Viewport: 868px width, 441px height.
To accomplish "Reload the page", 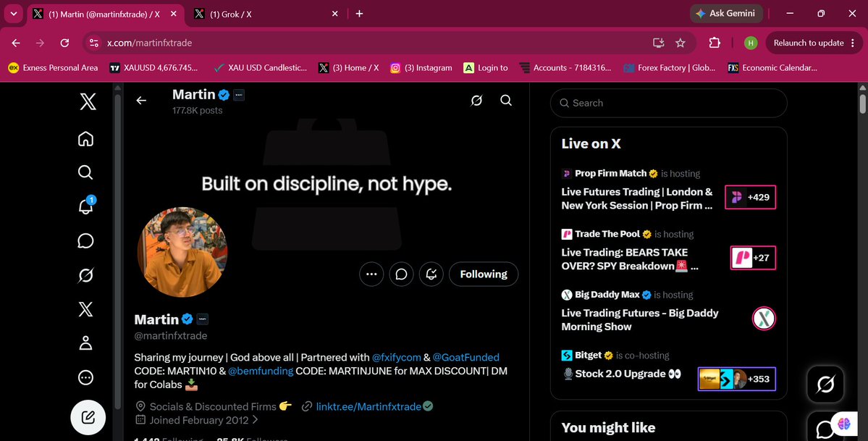I will click(x=64, y=43).
